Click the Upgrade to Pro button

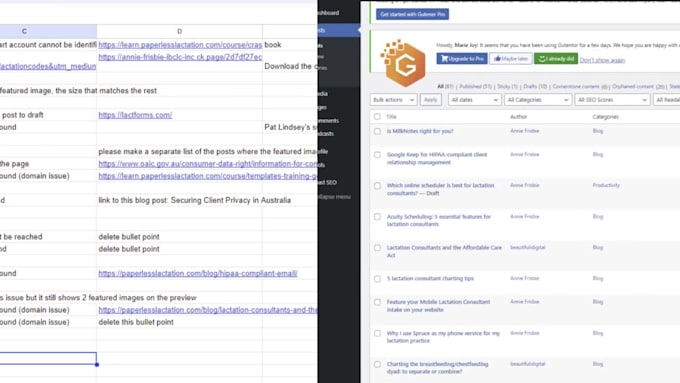462,59
